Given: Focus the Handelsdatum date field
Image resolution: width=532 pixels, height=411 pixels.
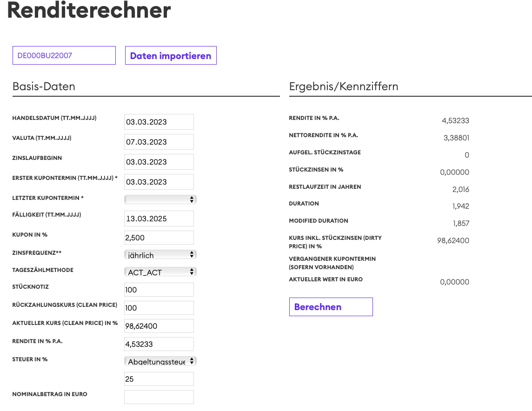Looking at the screenshot, I should (x=159, y=122).
